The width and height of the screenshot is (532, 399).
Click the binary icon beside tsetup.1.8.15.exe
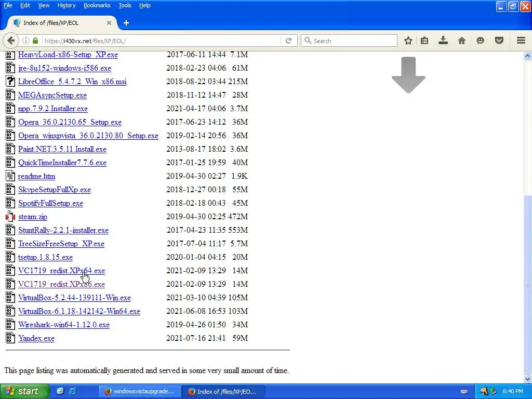[x=10, y=257]
